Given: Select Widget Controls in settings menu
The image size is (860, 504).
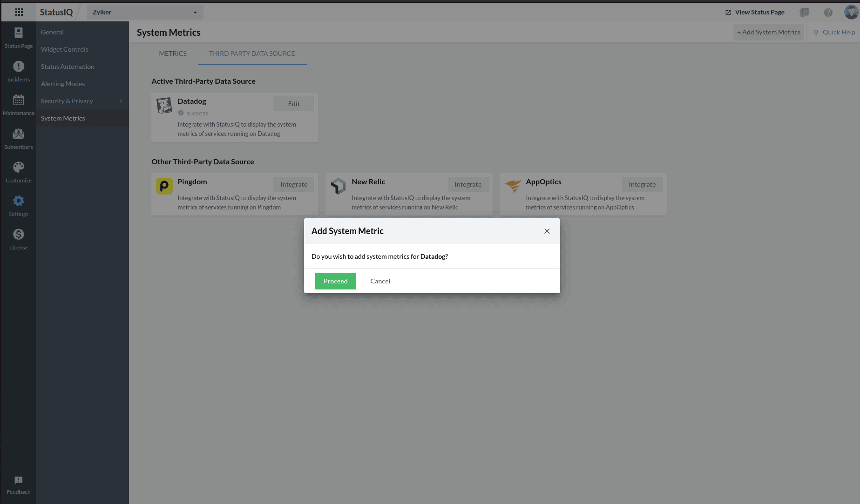Looking at the screenshot, I should (x=64, y=49).
